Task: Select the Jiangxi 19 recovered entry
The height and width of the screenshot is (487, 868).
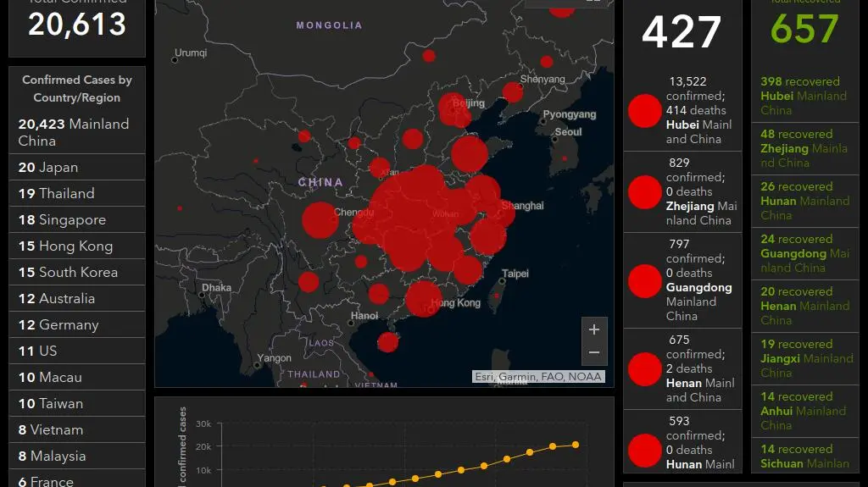Action: coord(804,358)
